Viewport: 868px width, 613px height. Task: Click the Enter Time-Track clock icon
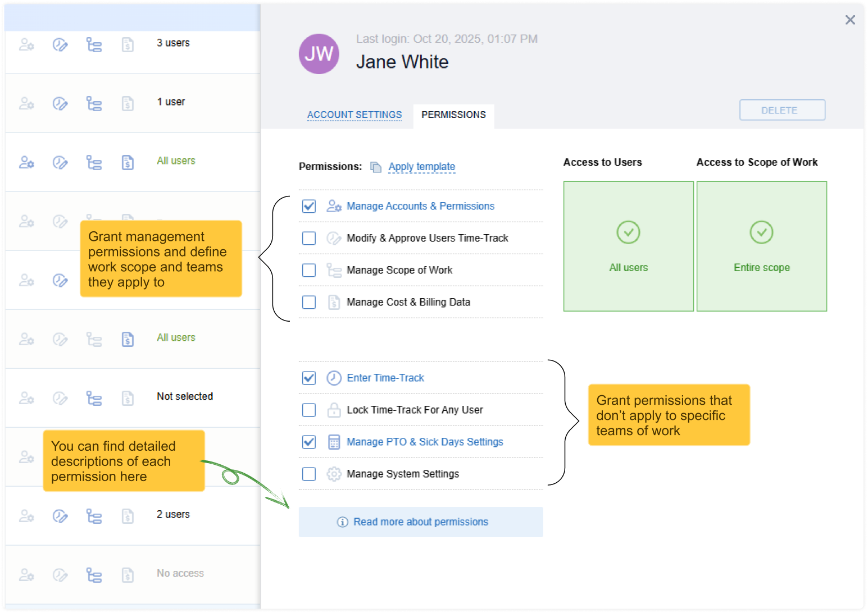pyautogui.click(x=334, y=378)
